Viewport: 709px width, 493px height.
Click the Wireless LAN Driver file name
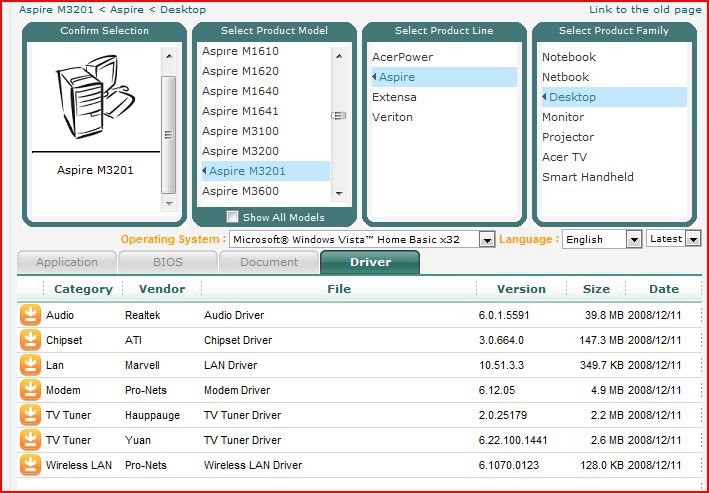[253, 465]
